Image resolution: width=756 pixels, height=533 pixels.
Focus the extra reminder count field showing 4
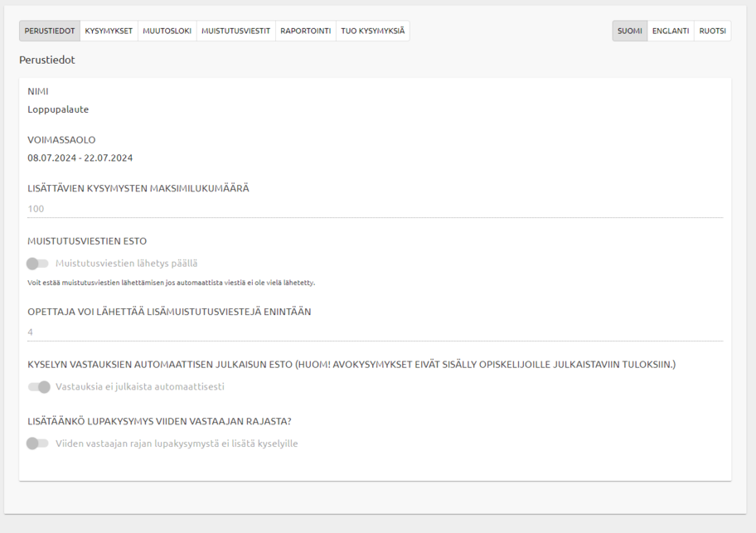point(375,332)
